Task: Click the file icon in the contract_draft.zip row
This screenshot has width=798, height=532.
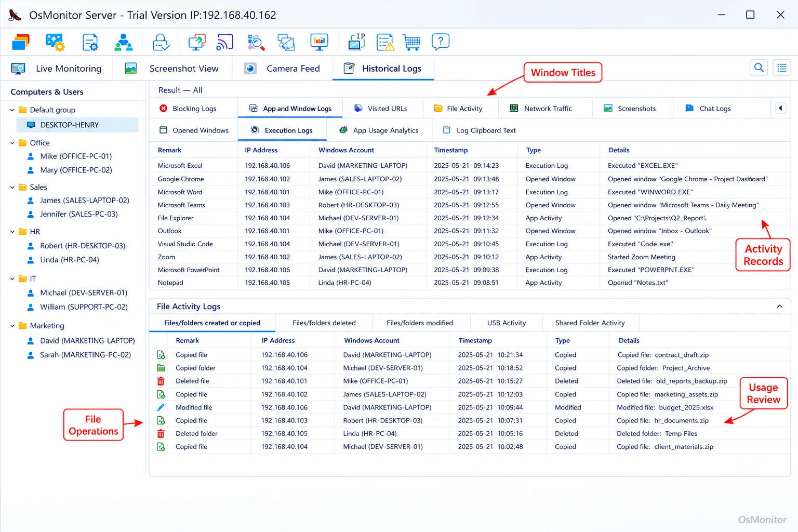Action: (161, 355)
